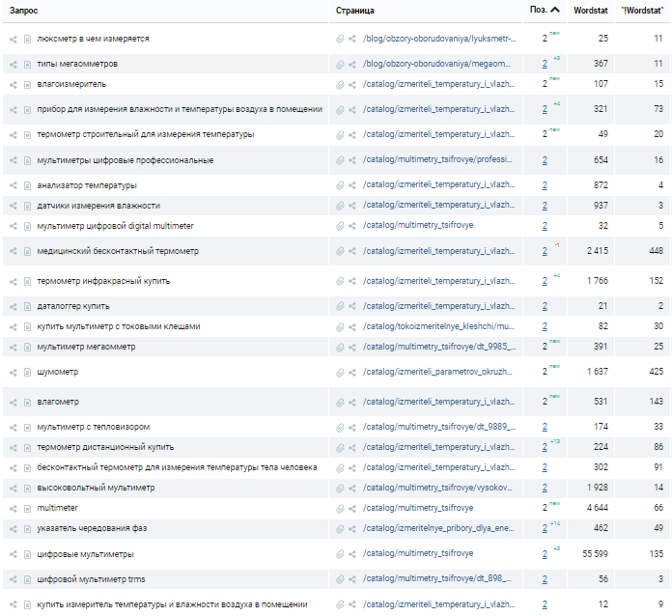Click the share icon for 'люксметр в чем измеряется'
672x616 pixels.
pos(14,40)
